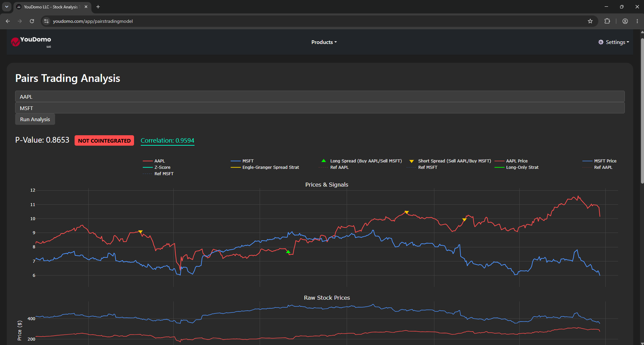Toggle the Long-Only Strat legend series
Image resolution: width=644 pixels, height=345 pixels.
point(516,167)
